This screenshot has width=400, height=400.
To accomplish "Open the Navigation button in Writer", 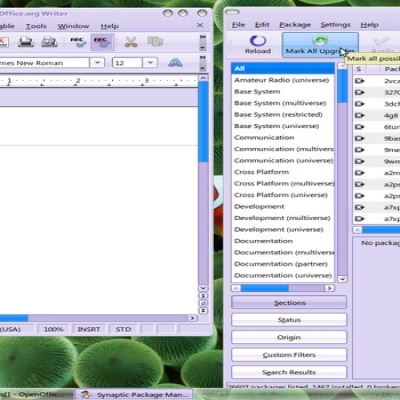I will click(x=203, y=303).
